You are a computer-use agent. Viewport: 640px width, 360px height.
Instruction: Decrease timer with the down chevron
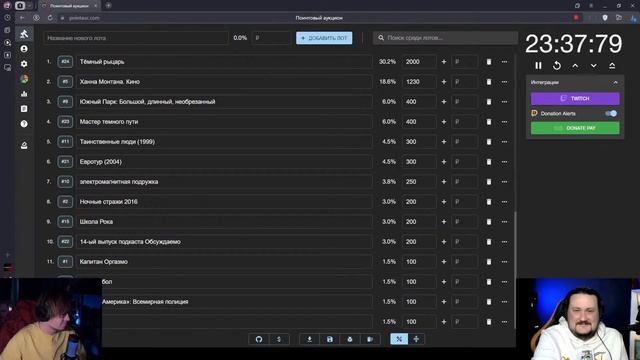(x=593, y=66)
